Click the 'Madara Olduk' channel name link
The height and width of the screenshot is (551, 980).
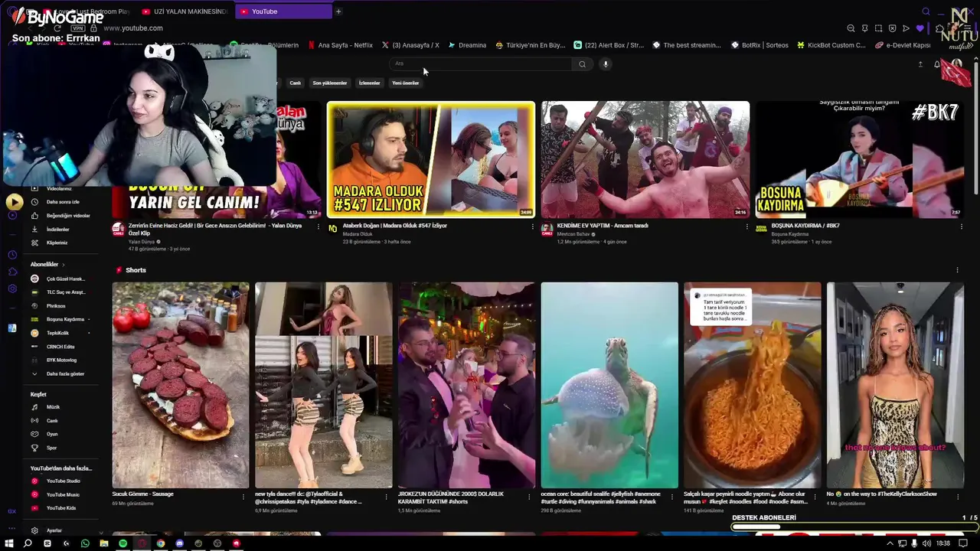358,234
